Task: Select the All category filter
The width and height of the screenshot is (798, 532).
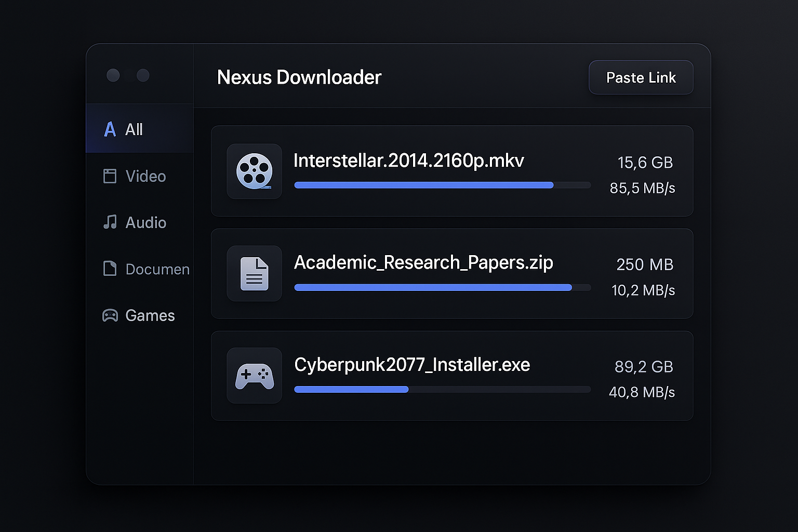Action: tap(134, 129)
